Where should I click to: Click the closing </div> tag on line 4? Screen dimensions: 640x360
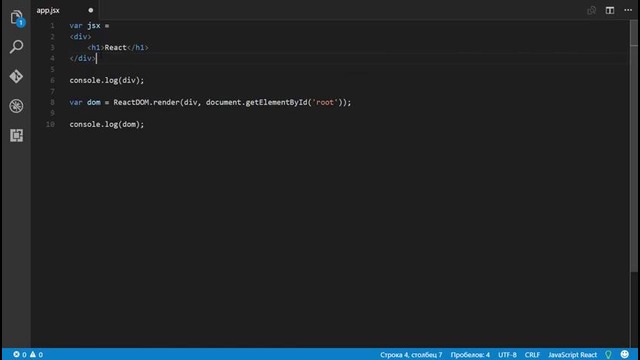[x=82, y=58]
